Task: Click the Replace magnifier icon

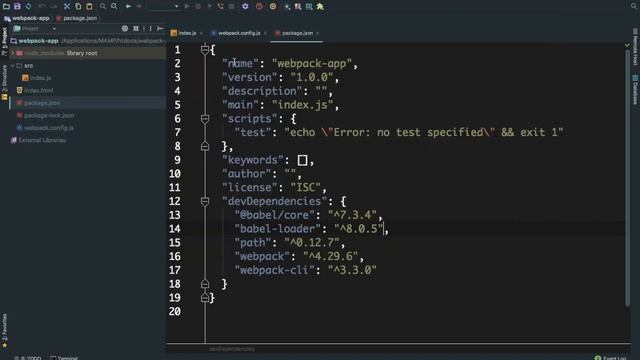Action: point(114,7)
